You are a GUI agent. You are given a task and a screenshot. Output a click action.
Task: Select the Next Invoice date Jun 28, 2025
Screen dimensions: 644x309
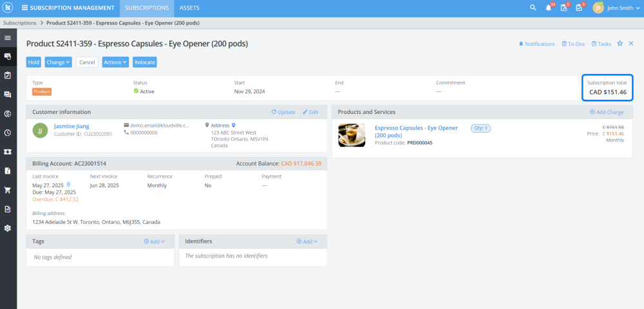104,185
